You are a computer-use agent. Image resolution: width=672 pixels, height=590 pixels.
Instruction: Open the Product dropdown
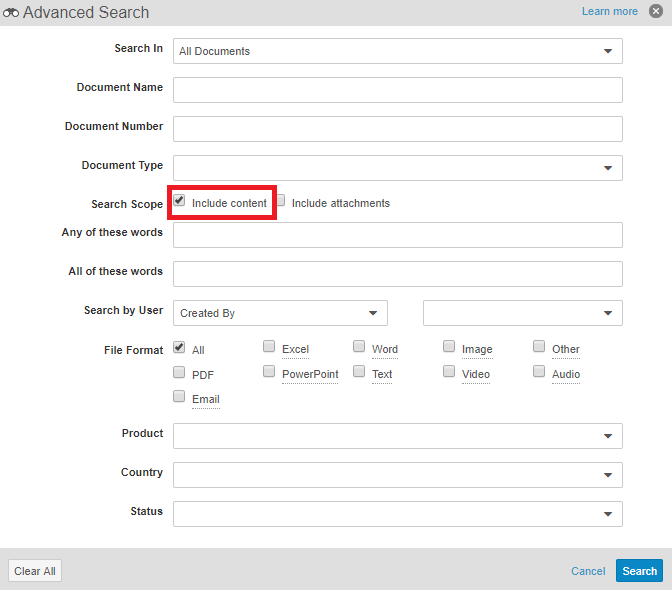pyautogui.click(x=397, y=436)
